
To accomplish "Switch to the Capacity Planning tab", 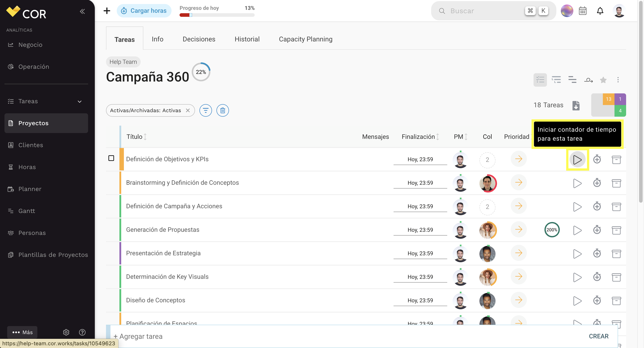I will pyautogui.click(x=305, y=39).
